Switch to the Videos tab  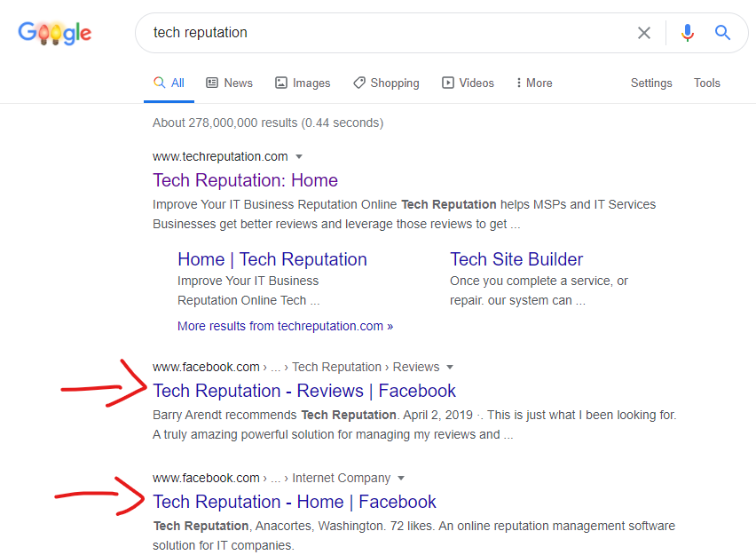coord(469,83)
